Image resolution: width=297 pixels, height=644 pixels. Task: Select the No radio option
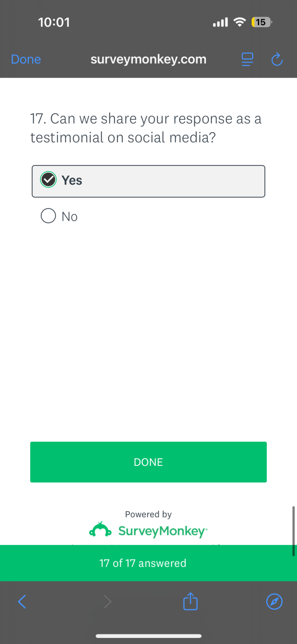pos(48,216)
